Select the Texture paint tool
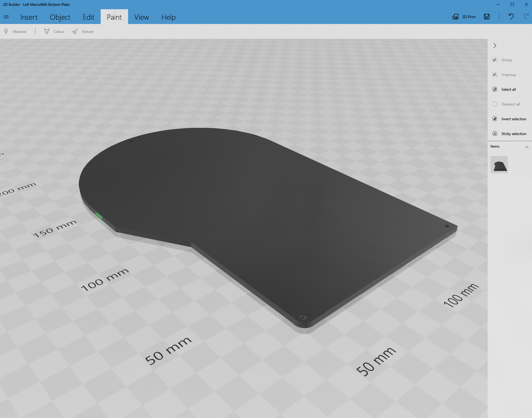The width and height of the screenshot is (532, 418). click(83, 31)
